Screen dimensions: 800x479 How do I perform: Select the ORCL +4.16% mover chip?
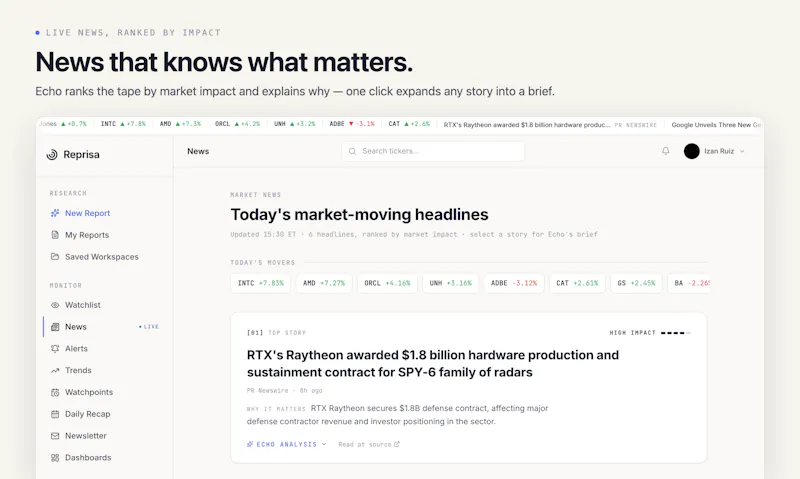tap(387, 283)
